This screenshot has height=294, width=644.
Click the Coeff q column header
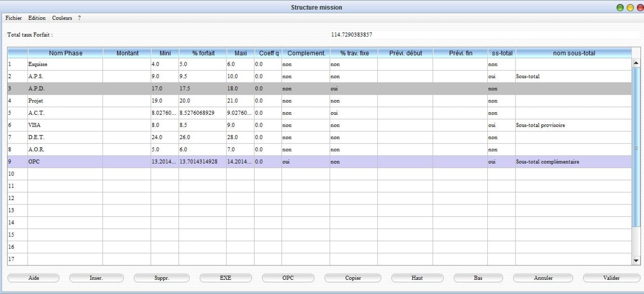(x=268, y=53)
